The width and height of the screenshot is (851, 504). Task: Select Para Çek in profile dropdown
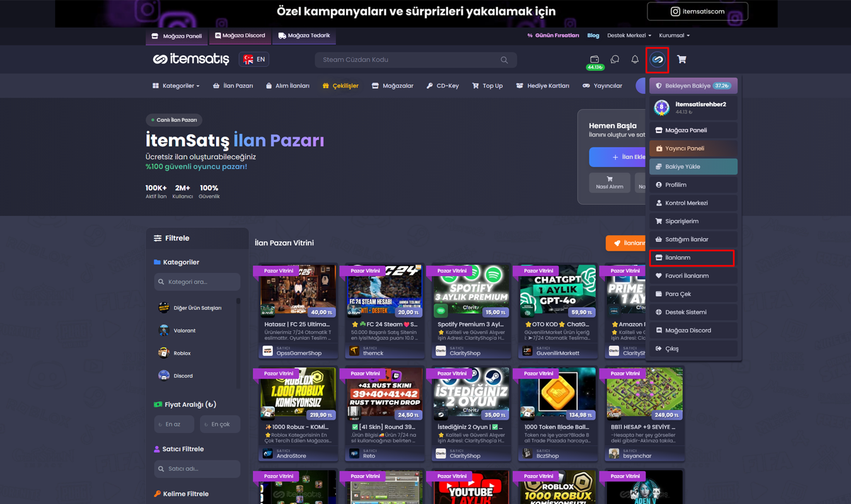(693, 294)
